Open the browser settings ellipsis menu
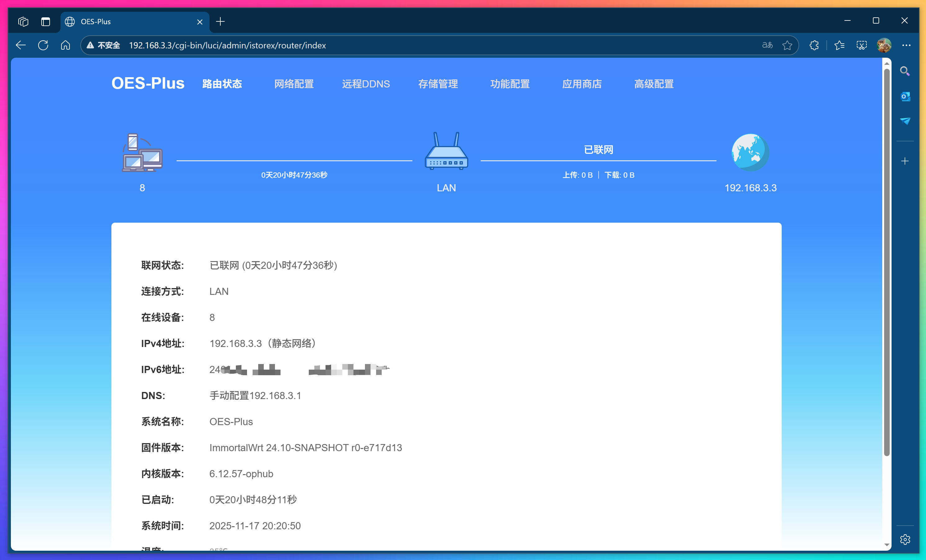 point(907,45)
